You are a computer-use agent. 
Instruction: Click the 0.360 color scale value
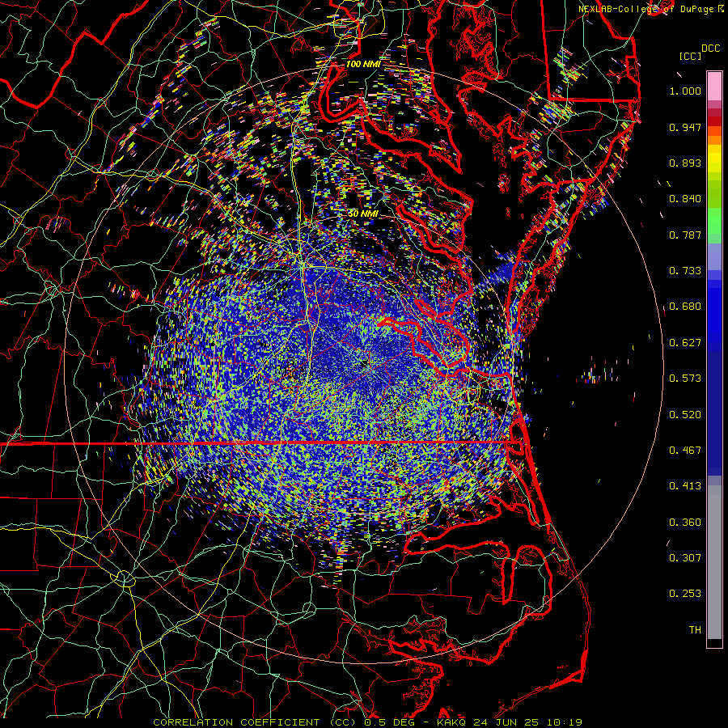coord(685,523)
